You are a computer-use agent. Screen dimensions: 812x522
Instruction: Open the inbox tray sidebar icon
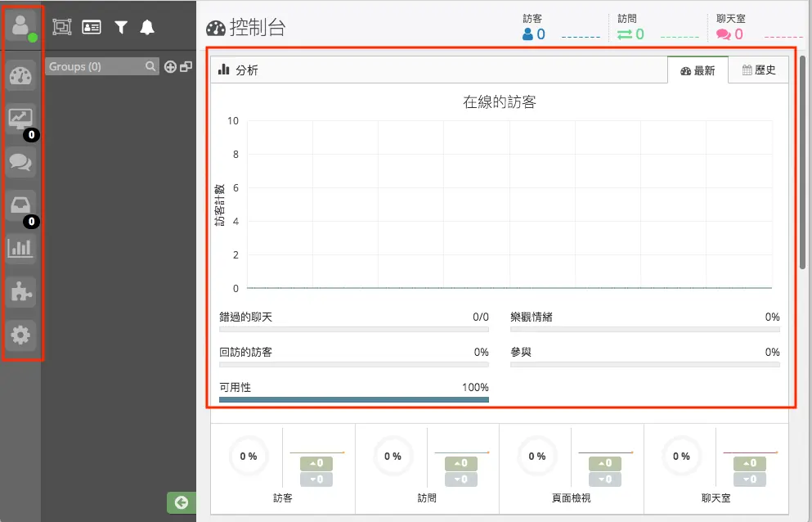tap(20, 205)
